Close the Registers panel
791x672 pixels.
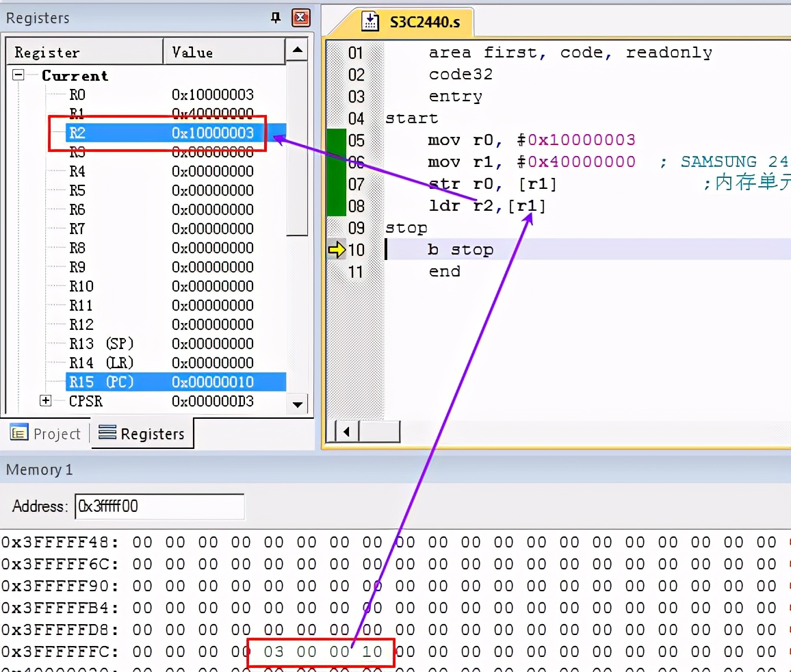(x=300, y=18)
